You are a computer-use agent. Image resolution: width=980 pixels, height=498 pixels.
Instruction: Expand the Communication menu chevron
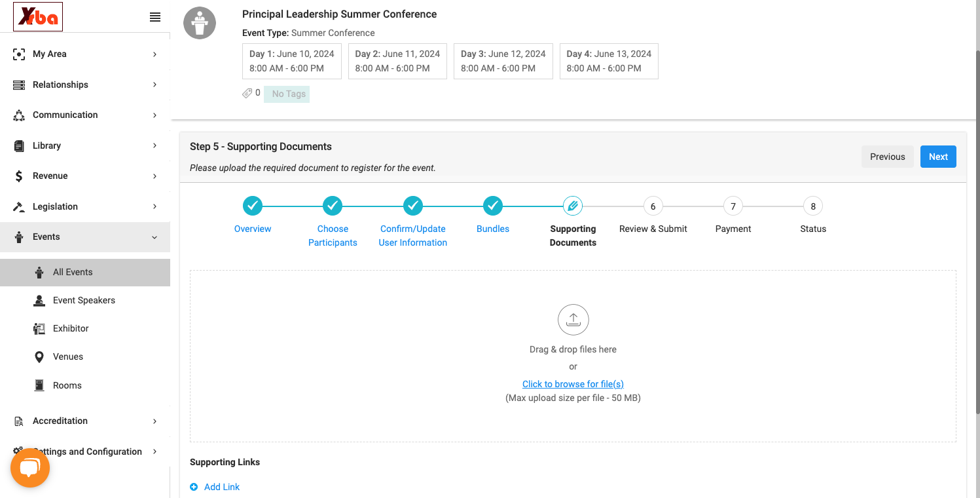[155, 115]
